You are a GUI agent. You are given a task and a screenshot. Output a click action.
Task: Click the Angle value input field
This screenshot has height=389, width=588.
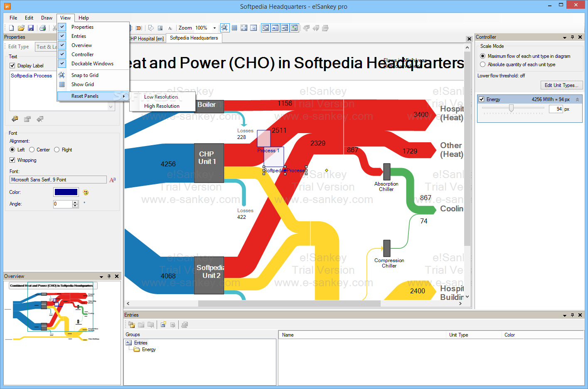[63, 204]
